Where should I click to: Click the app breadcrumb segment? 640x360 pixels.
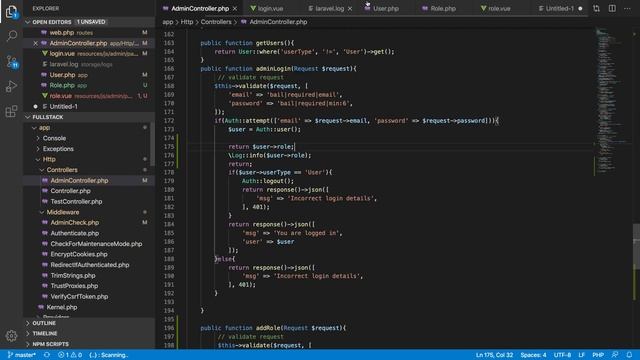pyautogui.click(x=167, y=22)
